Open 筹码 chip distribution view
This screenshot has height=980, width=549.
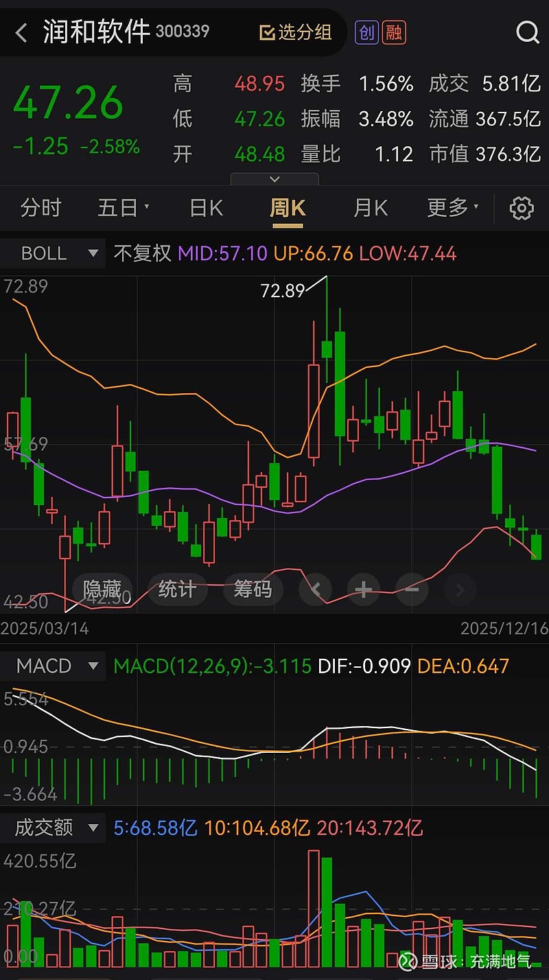pyautogui.click(x=253, y=590)
